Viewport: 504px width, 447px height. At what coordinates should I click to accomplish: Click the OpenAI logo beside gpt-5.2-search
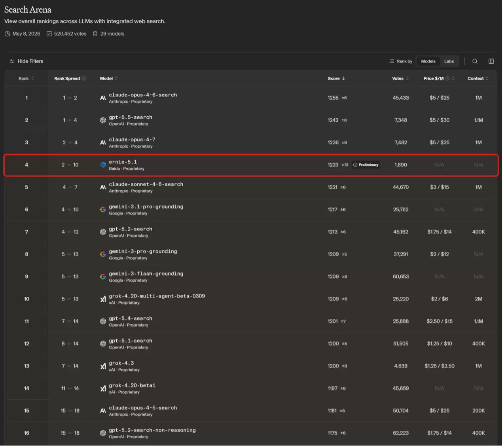pos(103,232)
